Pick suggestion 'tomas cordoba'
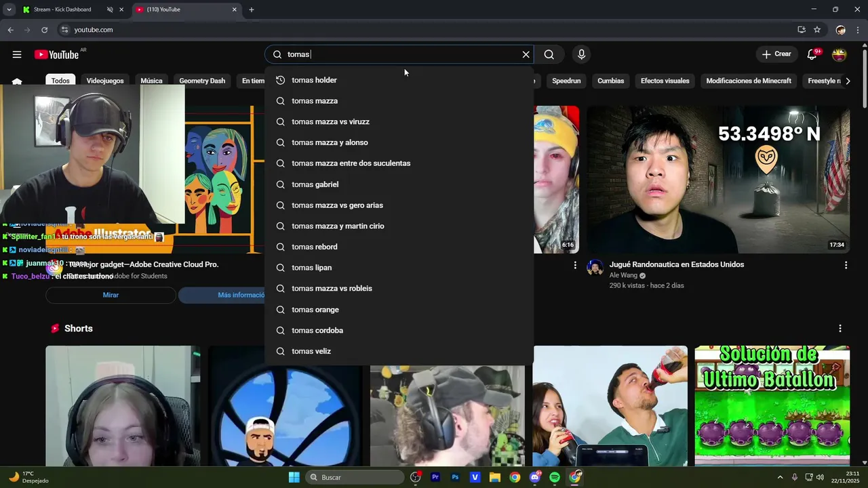 pos(399,330)
